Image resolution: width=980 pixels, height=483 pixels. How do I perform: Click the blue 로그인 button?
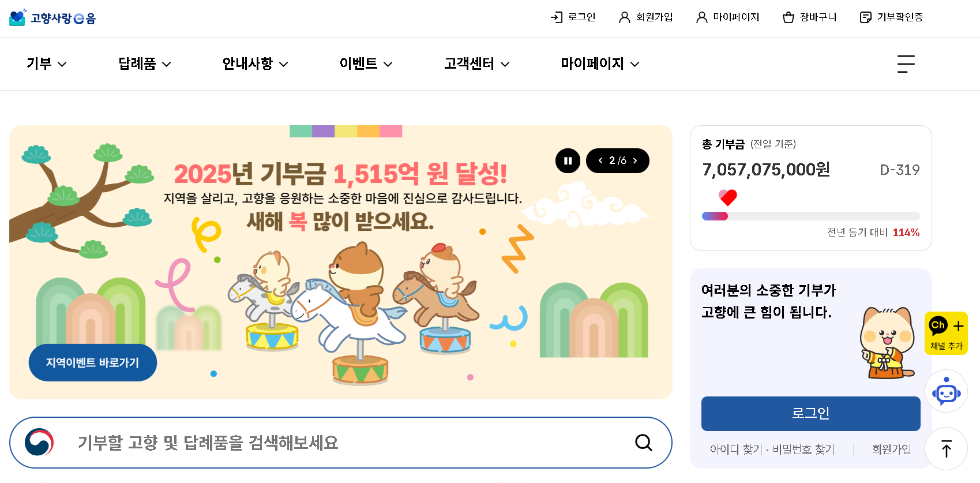(x=810, y=413)
